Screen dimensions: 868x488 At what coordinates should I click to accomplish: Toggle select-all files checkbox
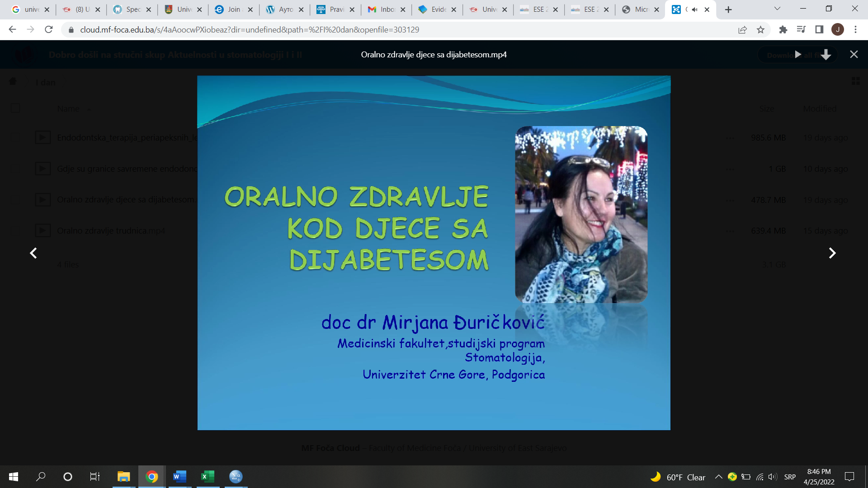pos(15,108)
